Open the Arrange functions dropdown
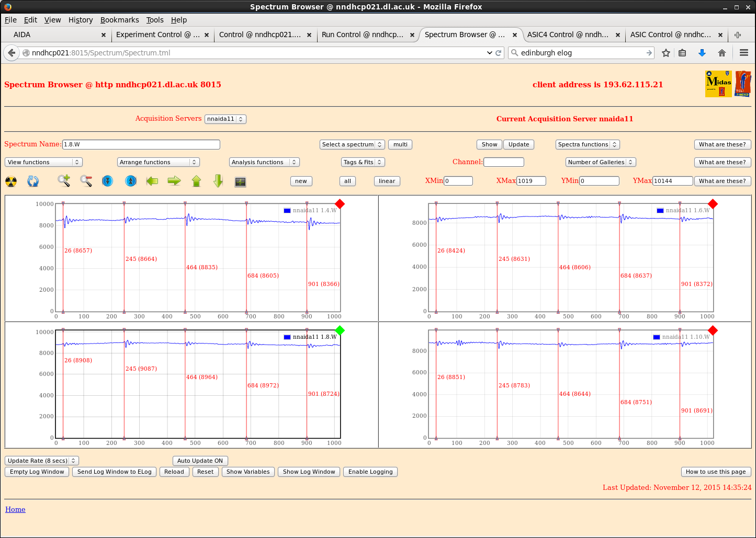The width and height of the screenshot is (756, 538). (x=159, y=162)
